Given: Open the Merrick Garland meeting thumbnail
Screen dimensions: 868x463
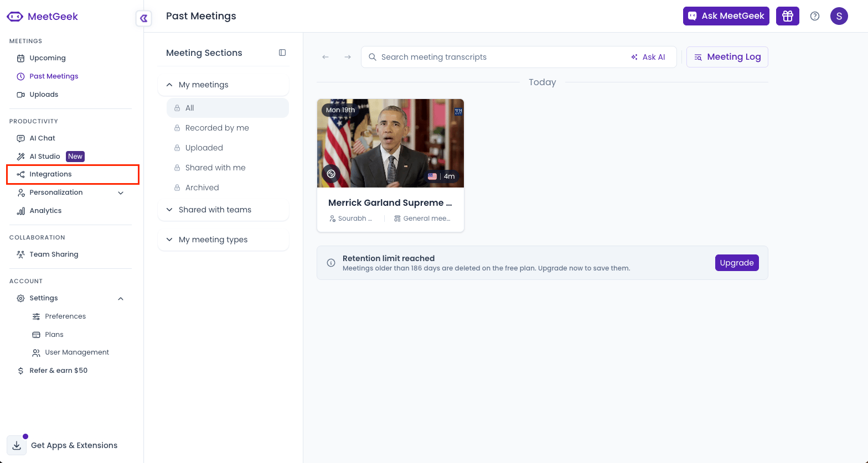Looking at the screenshot, I should click(390, 143).
